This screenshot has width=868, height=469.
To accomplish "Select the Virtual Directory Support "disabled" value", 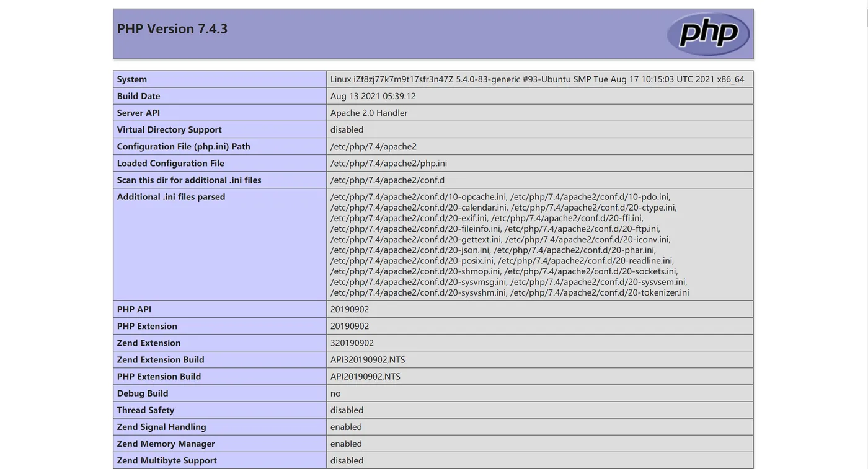I will coord(347,129).
